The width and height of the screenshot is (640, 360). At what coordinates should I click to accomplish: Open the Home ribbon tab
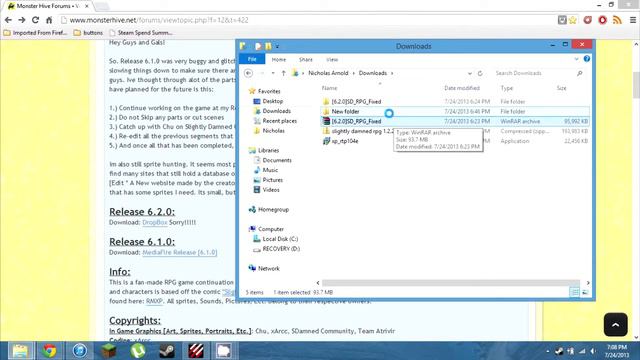pyautogui.click(x=279, y=60)
